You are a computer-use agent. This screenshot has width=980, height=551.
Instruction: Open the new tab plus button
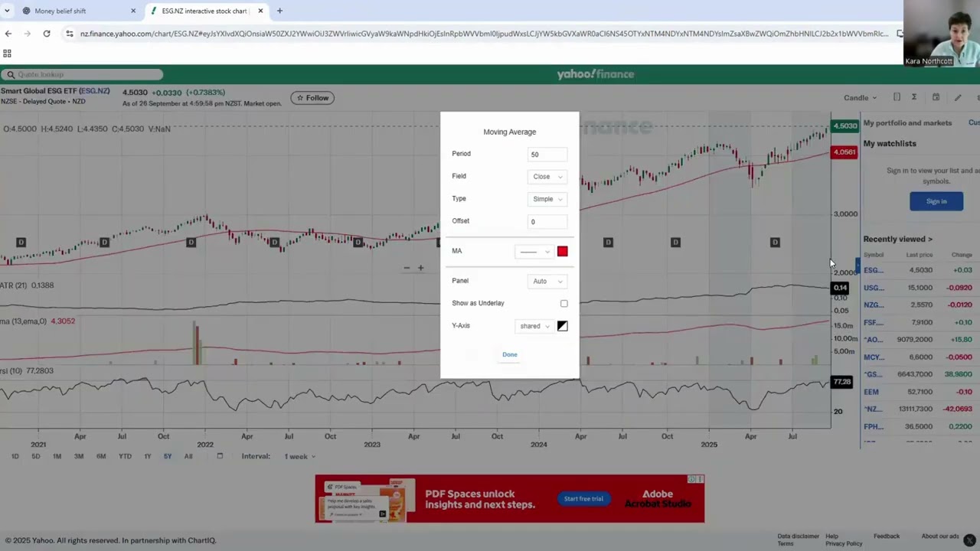pos(279,11)
